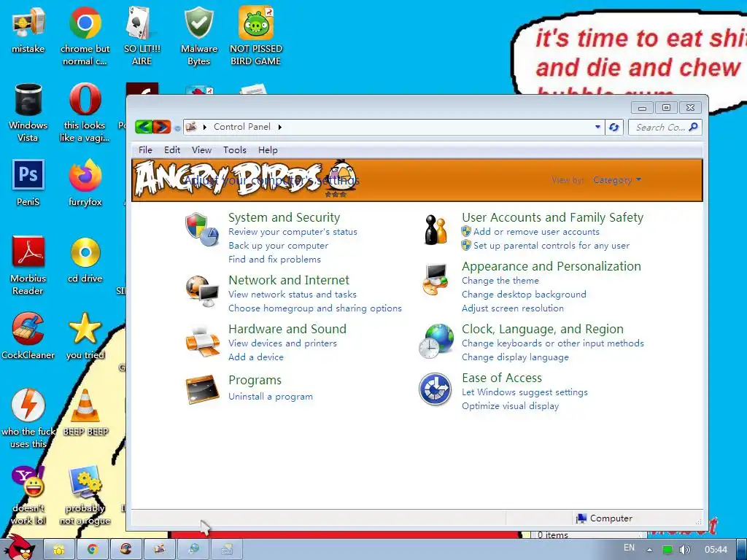Show hidden tray icons arrow
747x560 pixels.
pos(649,550)
